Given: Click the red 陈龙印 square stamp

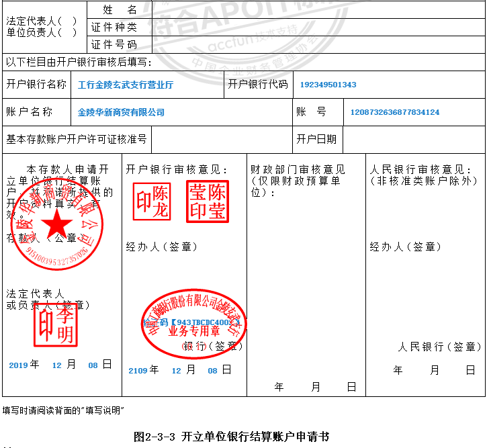Looking at the screenshot, I should (152, 201).
